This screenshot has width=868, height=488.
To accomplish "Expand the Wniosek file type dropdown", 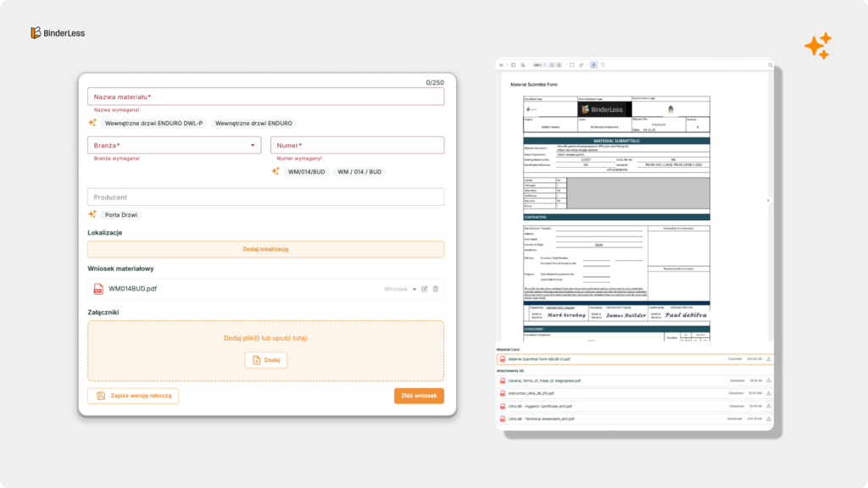I will tap(415, 289).
